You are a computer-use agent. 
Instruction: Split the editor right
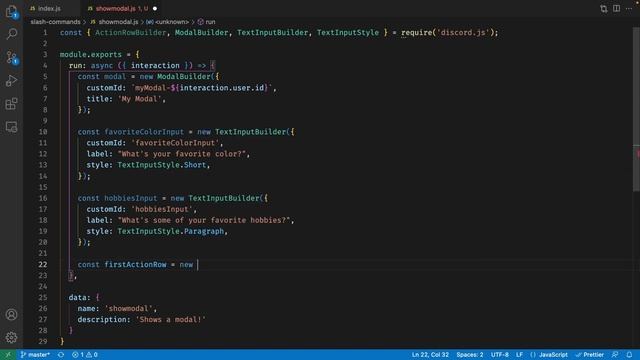click(x=616, y=9)
